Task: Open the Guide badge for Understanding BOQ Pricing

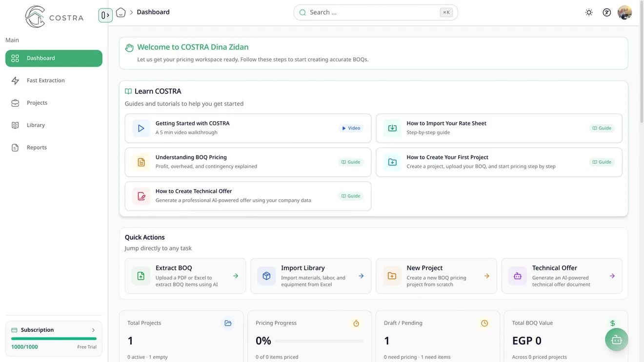Action: click(x=351, y=162)
